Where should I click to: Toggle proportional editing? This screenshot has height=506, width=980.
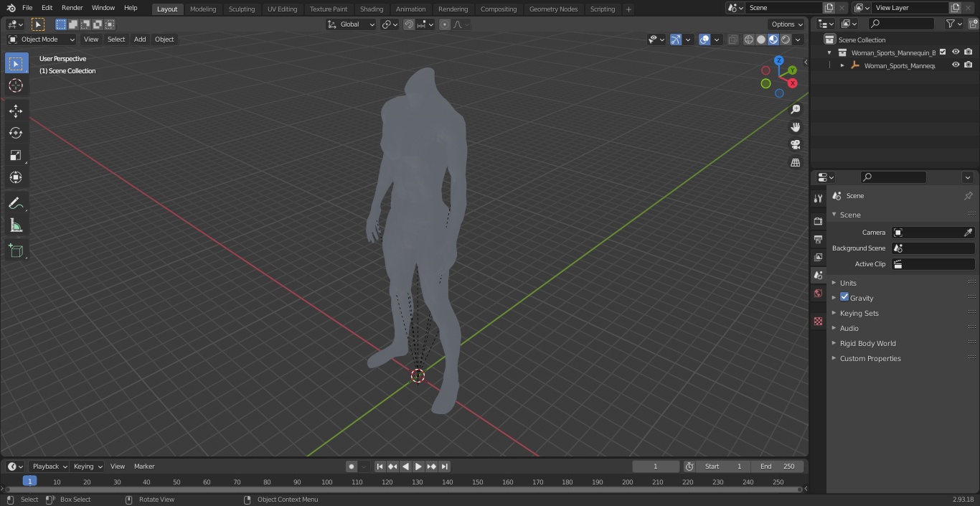click(445, 24)
